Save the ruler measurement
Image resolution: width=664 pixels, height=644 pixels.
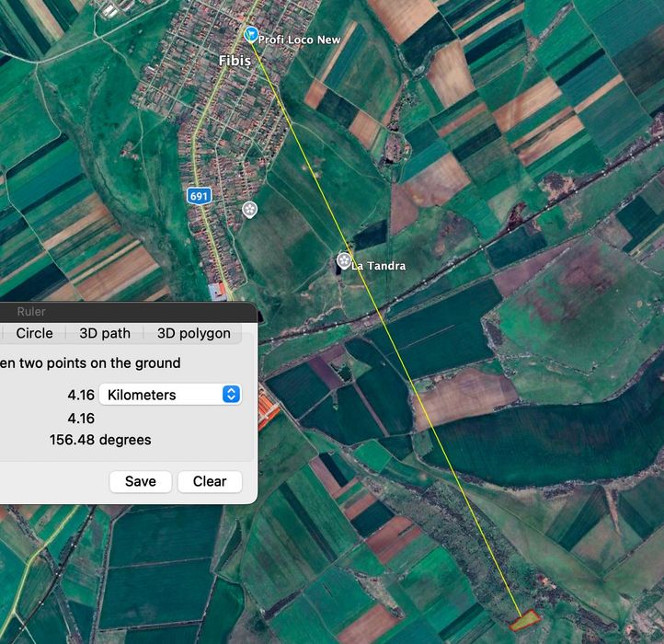click(x=141, y=481)
